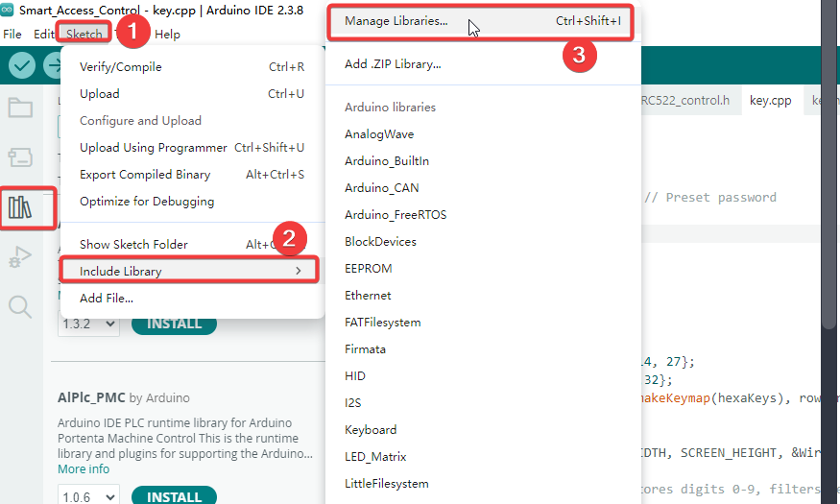Click INSTALL button beside version 1.3.2

[174, 324]
